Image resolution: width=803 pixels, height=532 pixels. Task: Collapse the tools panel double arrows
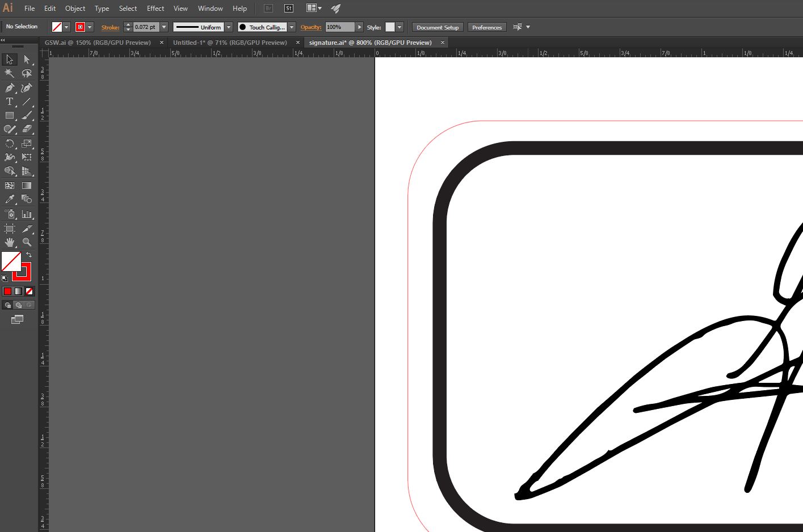[3, 40]
